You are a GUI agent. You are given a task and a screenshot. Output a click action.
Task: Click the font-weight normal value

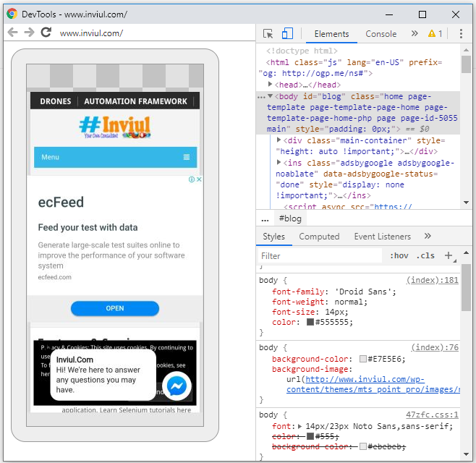(x=349, y=302)
